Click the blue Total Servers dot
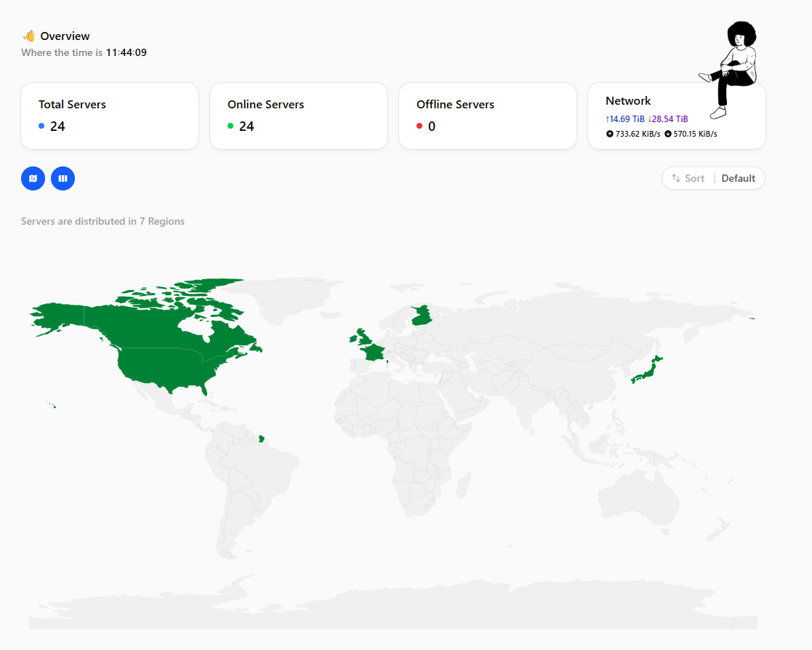Screen dimensions: 812x650 point(41,126)
